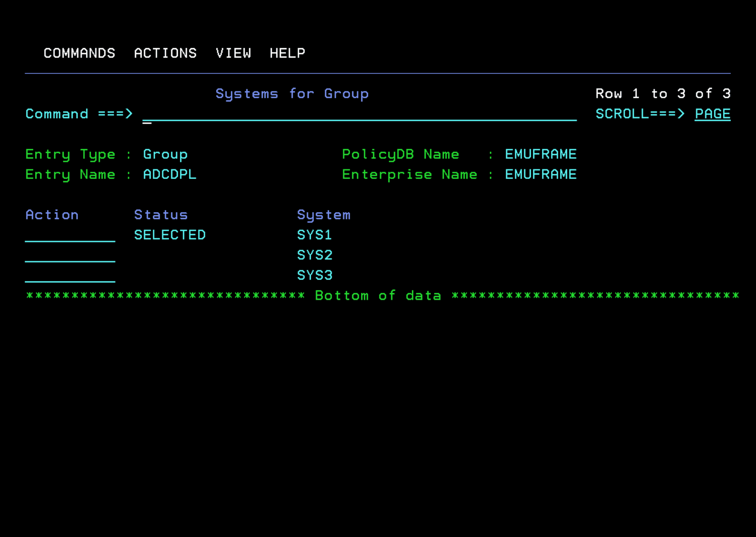
Task: Open the HELP menu
Action: (x=287, y=53)
